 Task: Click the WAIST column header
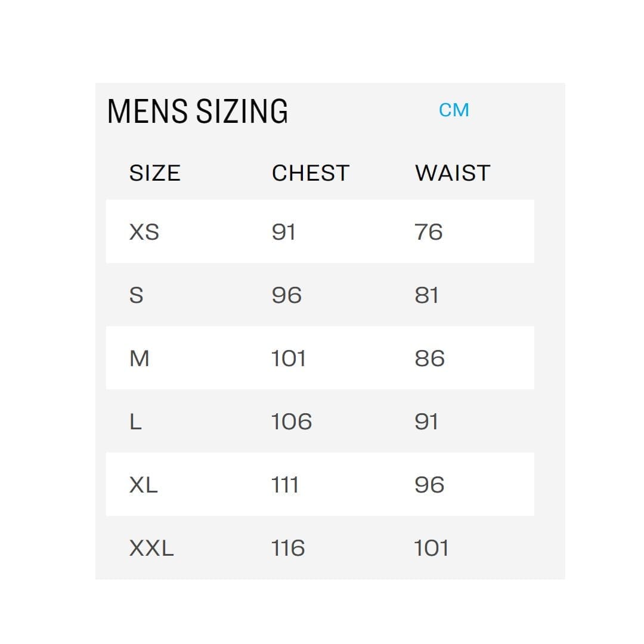(x=452, y=174)
